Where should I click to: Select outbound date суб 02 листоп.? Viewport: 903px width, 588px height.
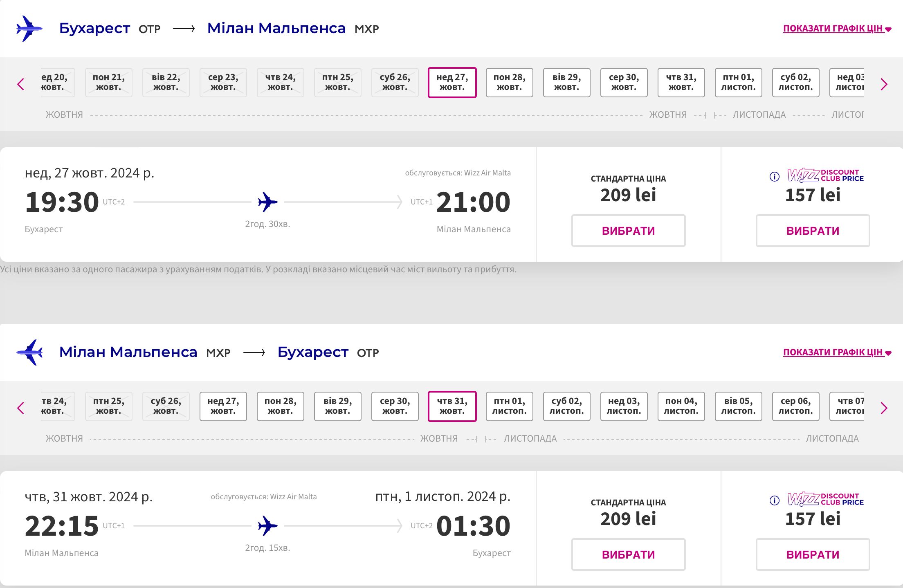(x=796, y=83)
